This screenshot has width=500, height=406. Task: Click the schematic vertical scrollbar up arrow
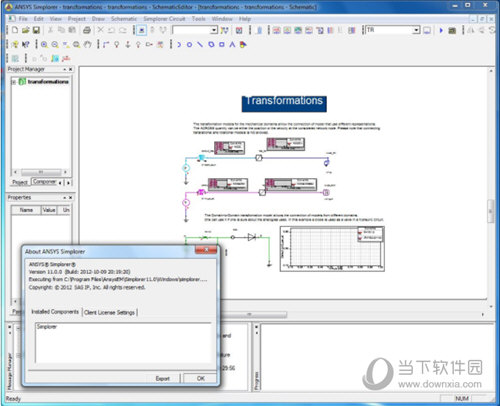pyautogui.click(x=491, y=71)
